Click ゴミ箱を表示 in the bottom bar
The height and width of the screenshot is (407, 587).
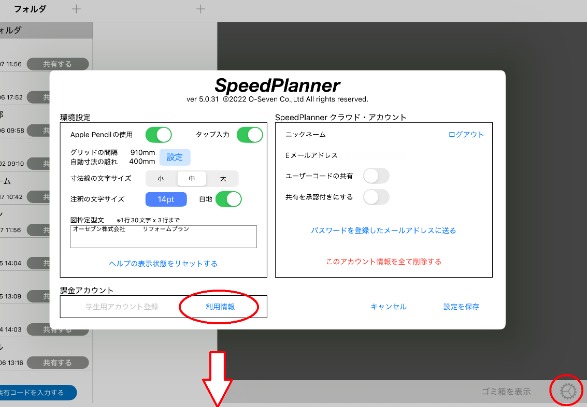(506, 392)
